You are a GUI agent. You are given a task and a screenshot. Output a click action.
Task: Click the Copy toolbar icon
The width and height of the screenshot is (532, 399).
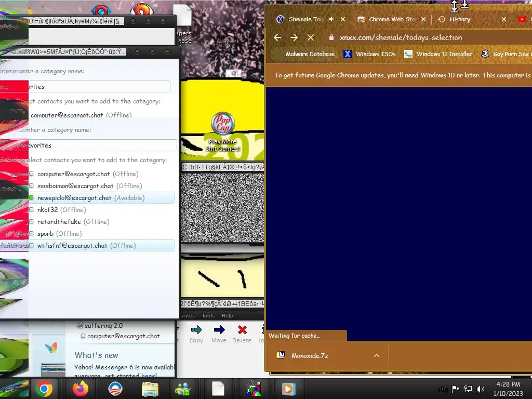(196, 334)
